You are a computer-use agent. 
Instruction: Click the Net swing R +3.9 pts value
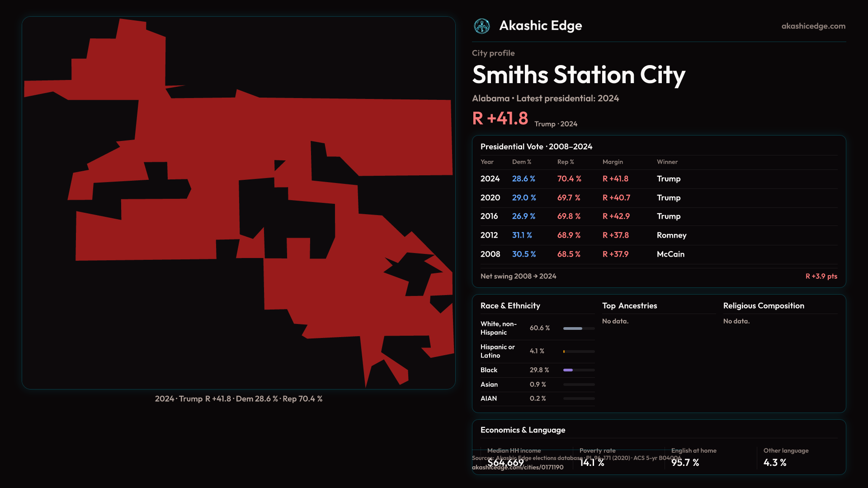coord(821,276)
